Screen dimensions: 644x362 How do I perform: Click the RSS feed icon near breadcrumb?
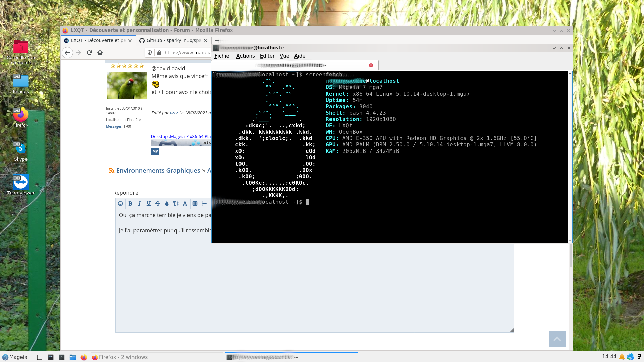(x=112, y=171)
